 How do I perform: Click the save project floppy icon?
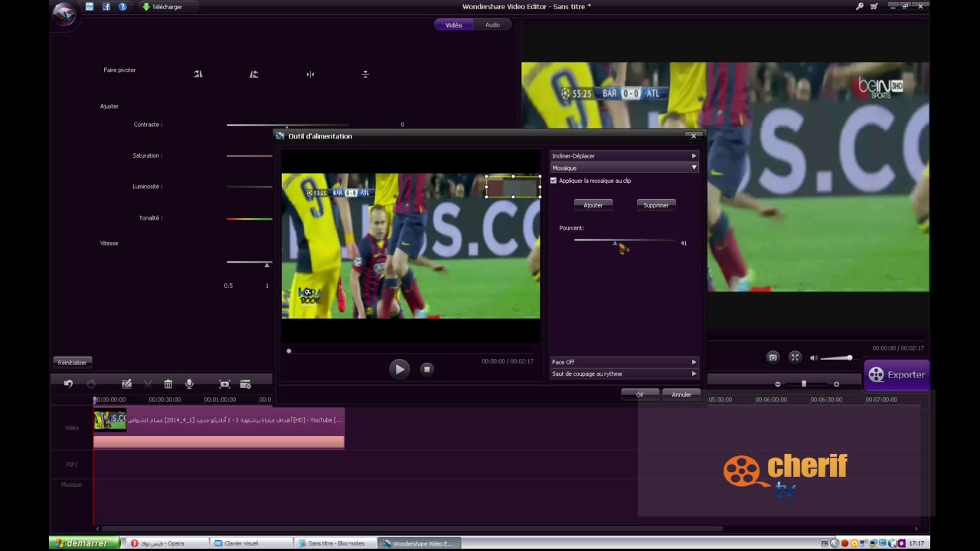(x=90, y=7)
